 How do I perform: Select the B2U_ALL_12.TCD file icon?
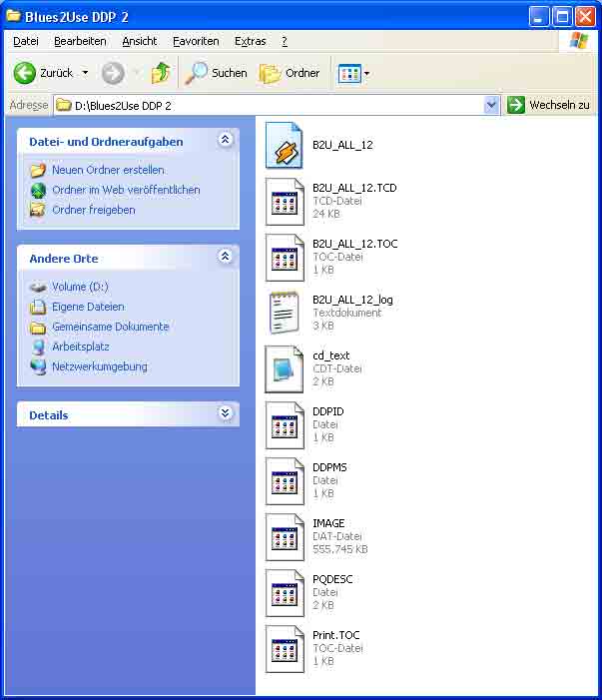(x=285, y=202)
